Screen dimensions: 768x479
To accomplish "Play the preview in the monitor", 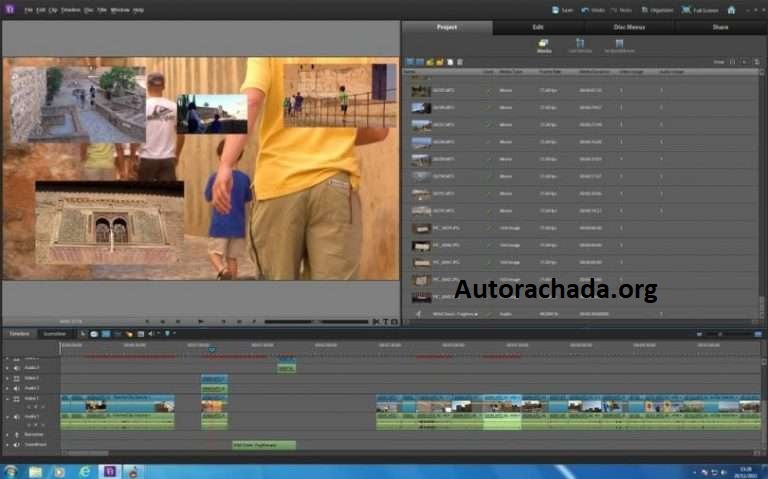I will [x=201, y=322].
